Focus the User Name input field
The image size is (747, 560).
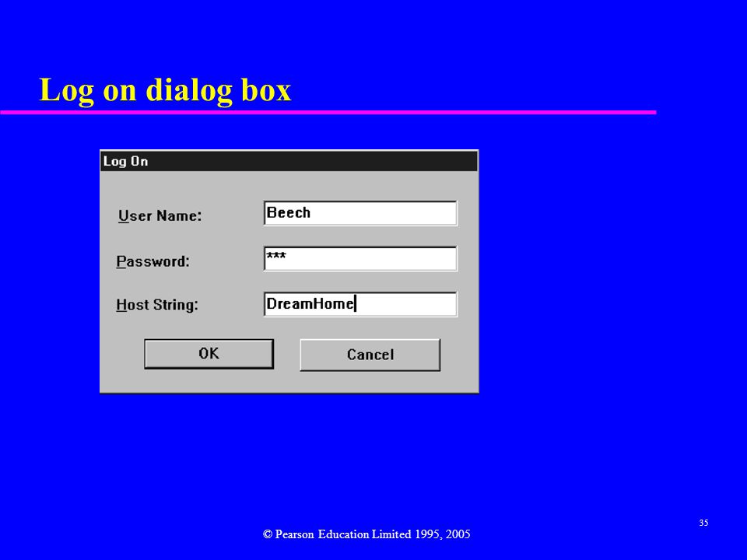[360, 213]
